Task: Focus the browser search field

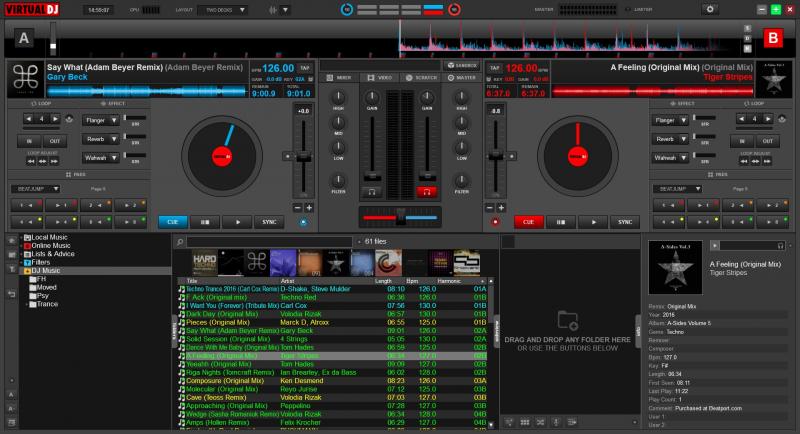Action: point(269,242)
